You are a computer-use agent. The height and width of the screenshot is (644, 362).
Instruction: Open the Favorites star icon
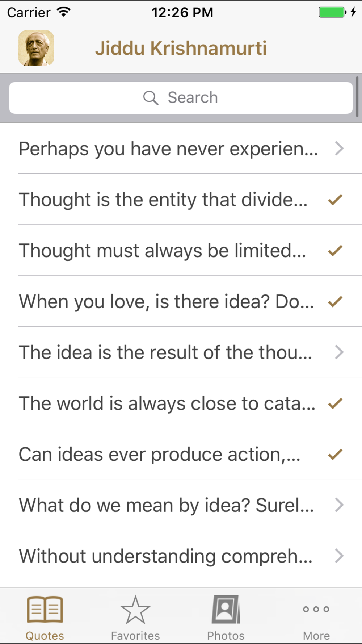pyautogui.click(x=135, y=610)
